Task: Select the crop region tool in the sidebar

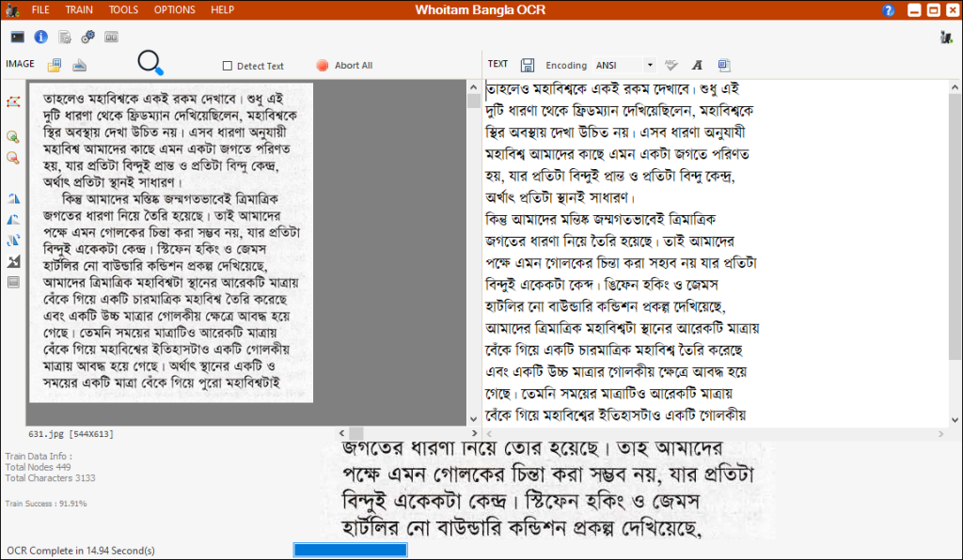Action: [13, 103]
